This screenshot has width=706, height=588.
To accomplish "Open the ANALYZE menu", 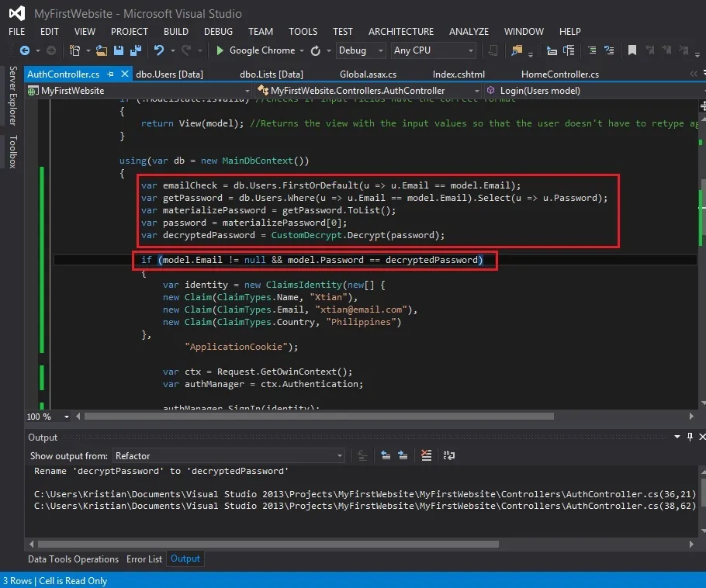I will [x=469, y=32].
